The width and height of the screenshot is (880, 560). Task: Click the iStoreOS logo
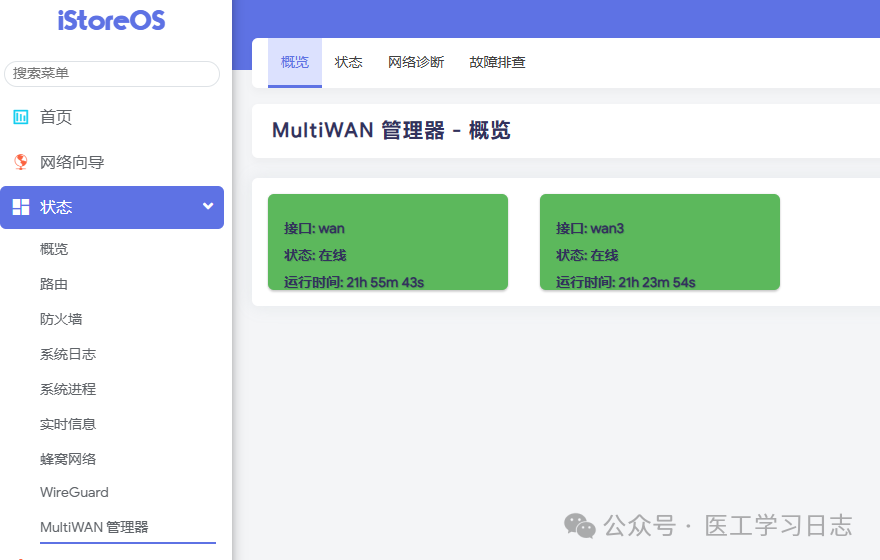tap(111, 20)
